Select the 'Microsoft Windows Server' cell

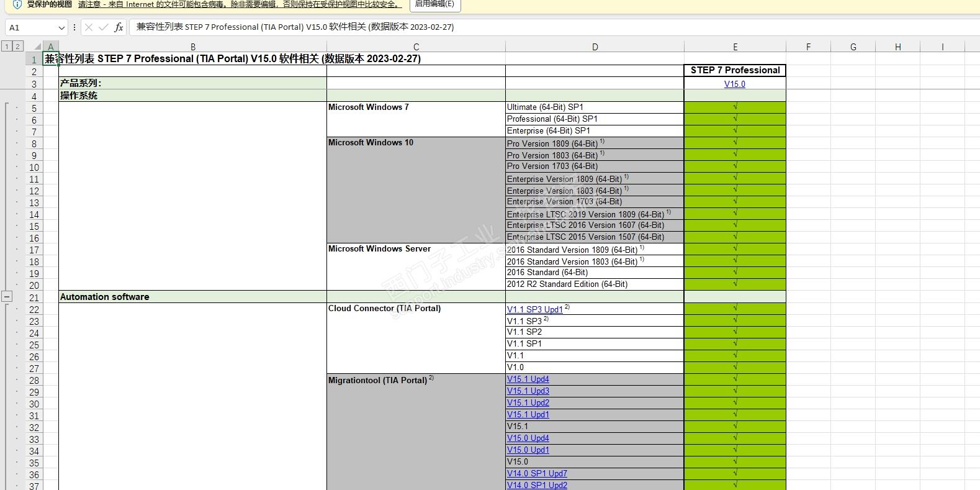416,266
